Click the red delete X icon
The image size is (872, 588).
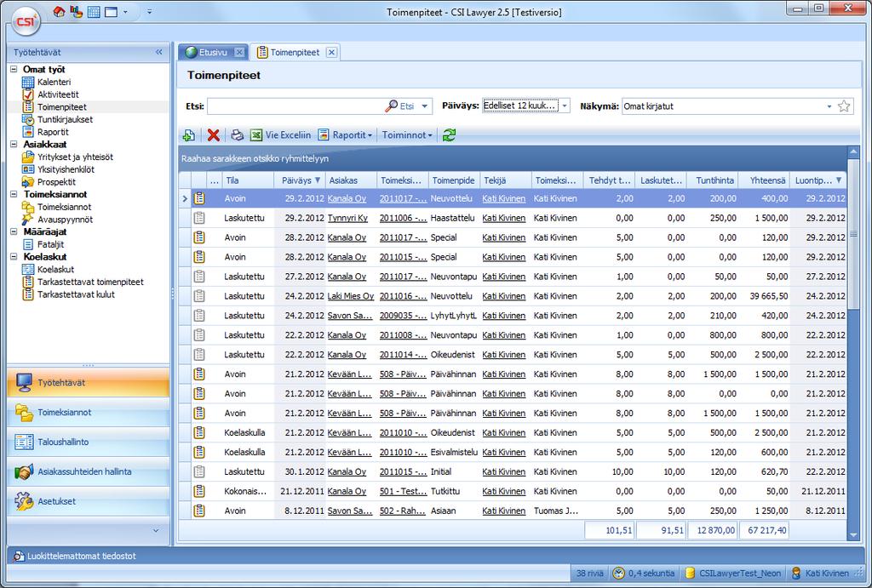click(x=213, y=135)
